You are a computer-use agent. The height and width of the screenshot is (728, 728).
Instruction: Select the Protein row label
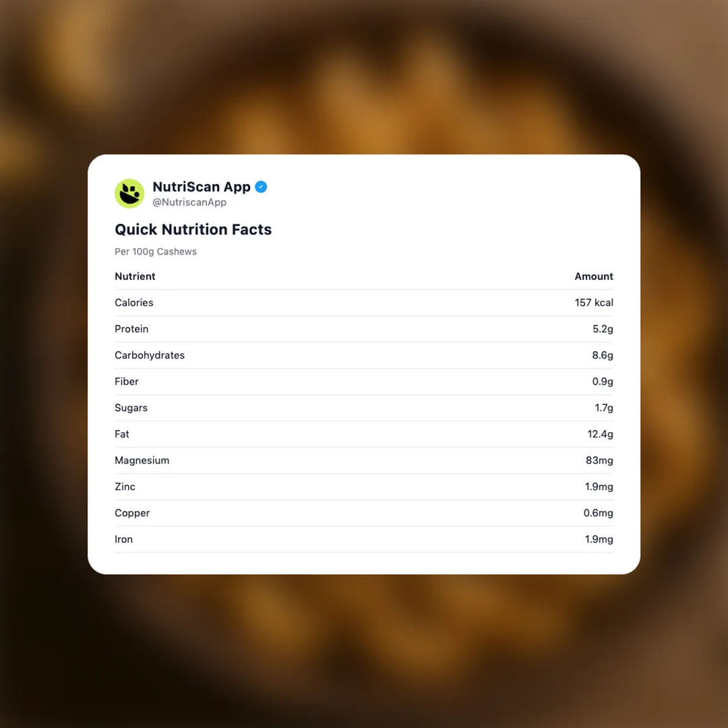pyautogui.click(x=131, y=329)
